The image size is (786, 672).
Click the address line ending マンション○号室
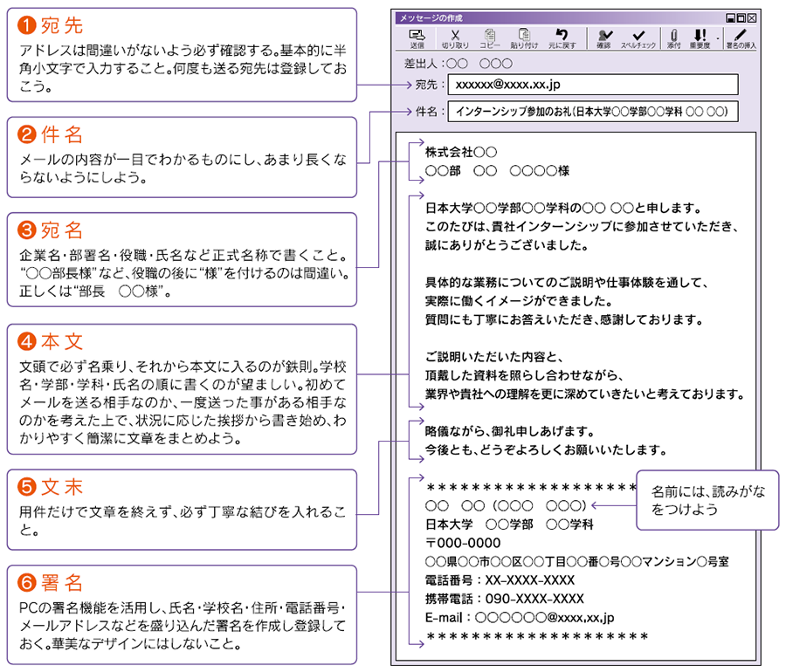coord(577,561)
